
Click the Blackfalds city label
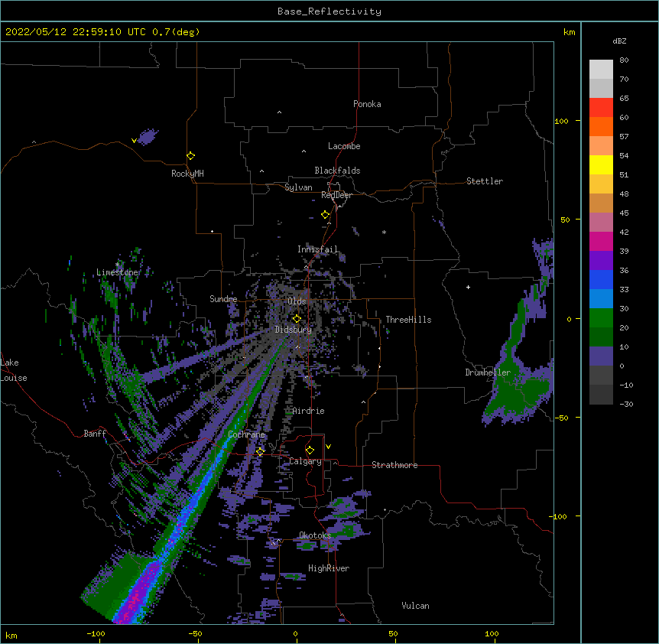337,171
